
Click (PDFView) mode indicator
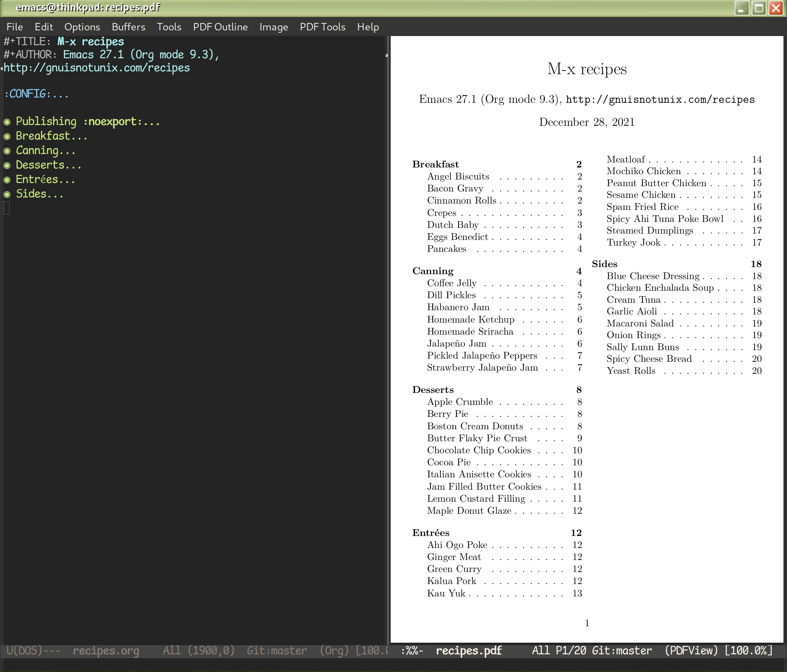(x=691, y=651)
